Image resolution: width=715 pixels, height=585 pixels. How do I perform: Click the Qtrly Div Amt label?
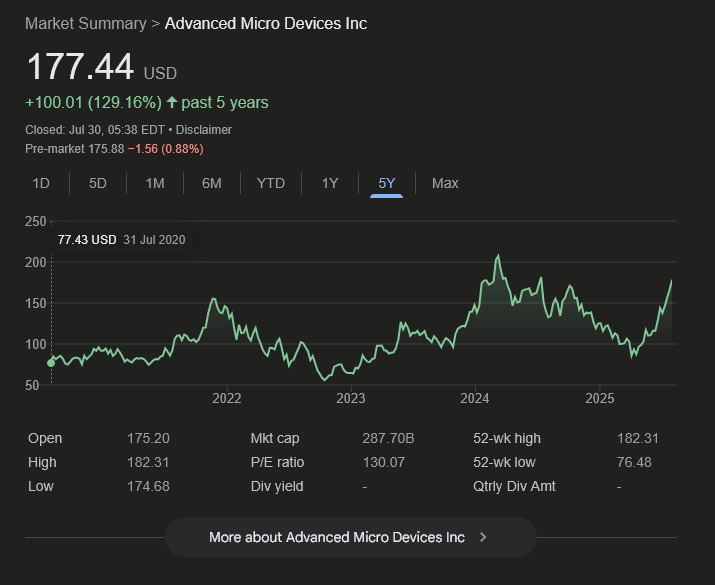click(514, 487)
